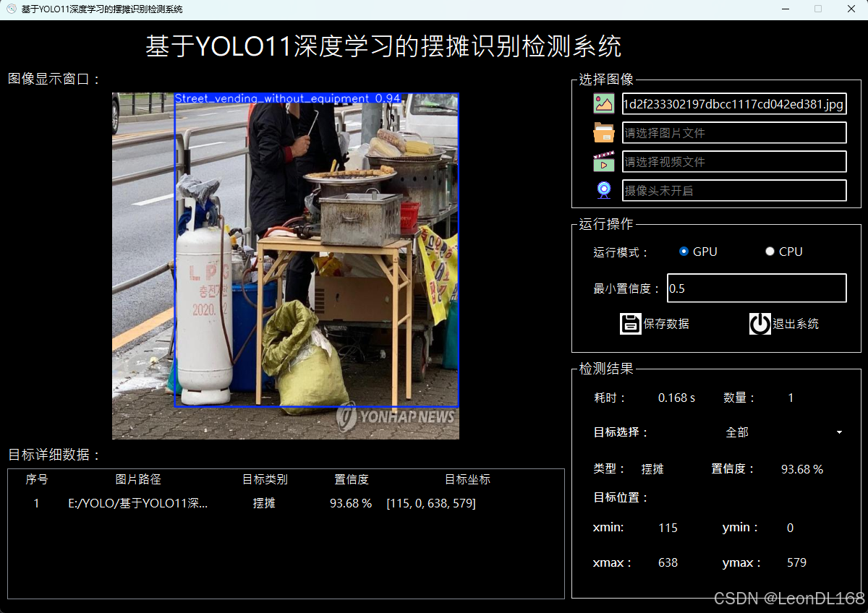The height and width of the screenshot is (613, 868).
Task: Click the image filename field 1d2f233302197dbcc...jpg
Action: [734, 104]
